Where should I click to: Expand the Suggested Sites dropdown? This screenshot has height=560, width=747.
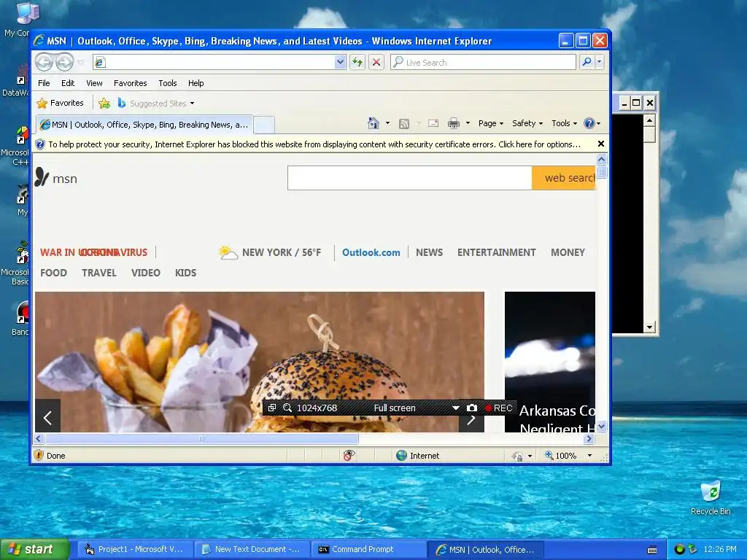point(192,104)
